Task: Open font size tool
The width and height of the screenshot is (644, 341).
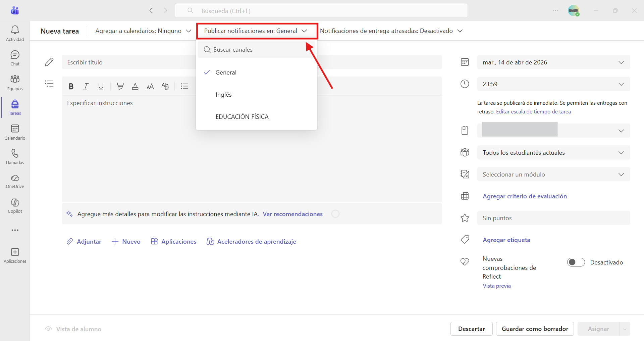Action: click(x=150, y=86)
